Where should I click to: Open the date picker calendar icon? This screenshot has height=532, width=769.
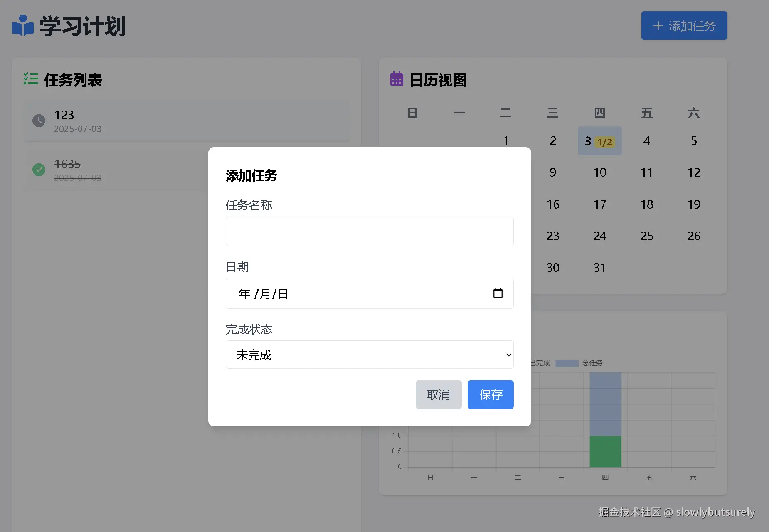tap(498, 293)
